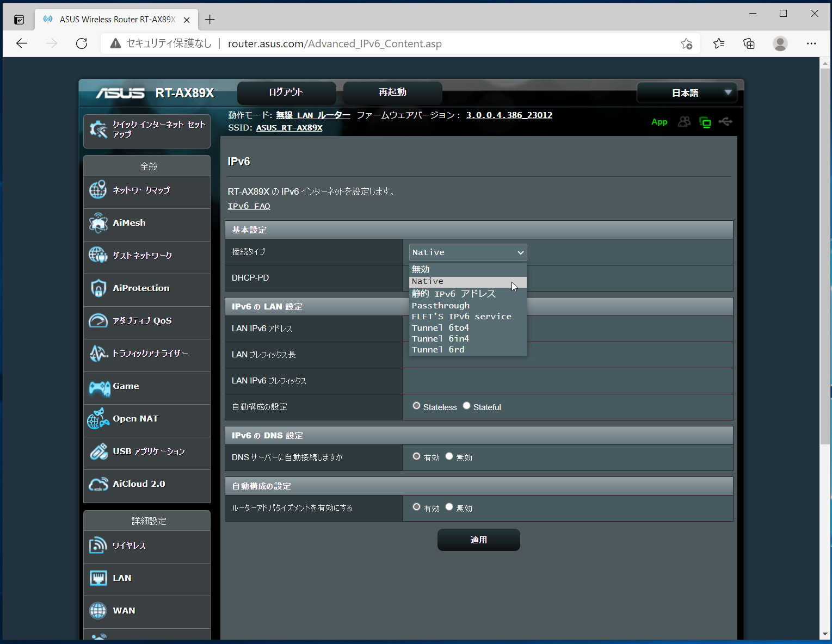The width and height of the screenshot is (832, 644).
Task: Select the Stateful radio button
Action: click(x=466, y=406)
